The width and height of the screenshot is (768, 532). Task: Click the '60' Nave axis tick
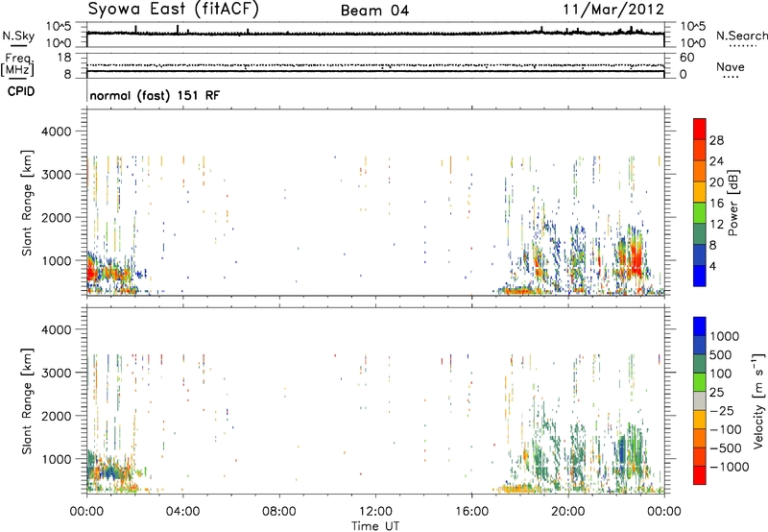686,58
